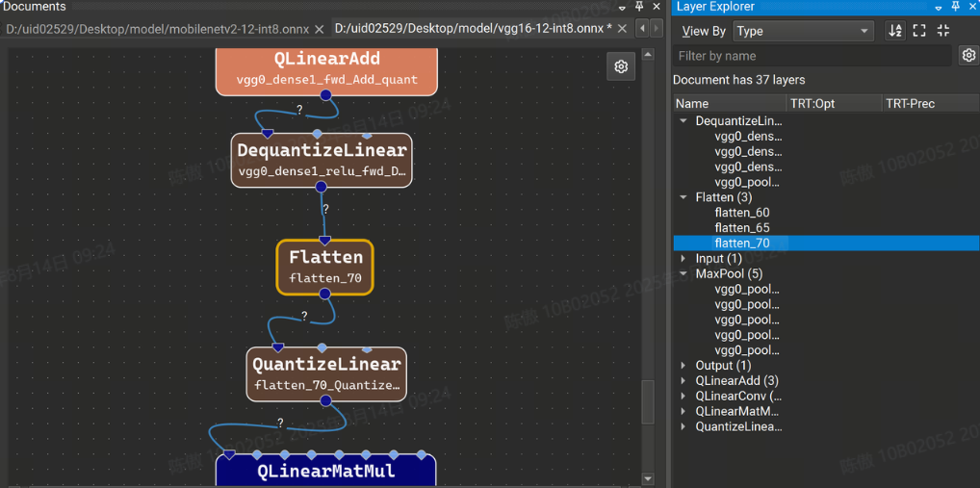
Task: Click the DequantizeLinear node output port
Action: [x=322, y=187]
